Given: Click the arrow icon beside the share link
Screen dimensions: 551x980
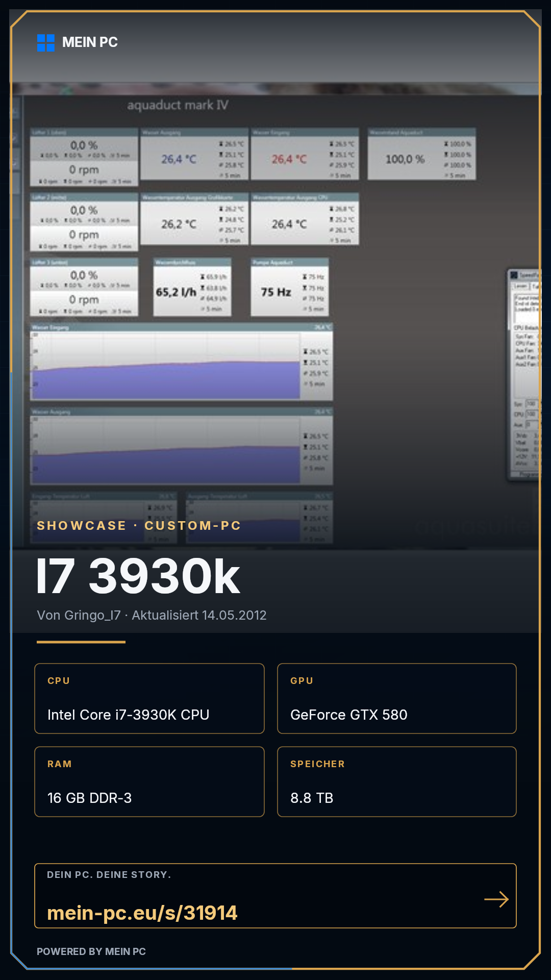Looking at the screenshot, I should (496, 899).
